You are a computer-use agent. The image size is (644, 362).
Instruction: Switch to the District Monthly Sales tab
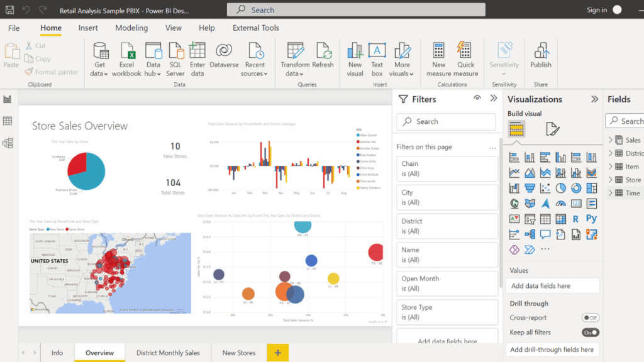(168, 353)
